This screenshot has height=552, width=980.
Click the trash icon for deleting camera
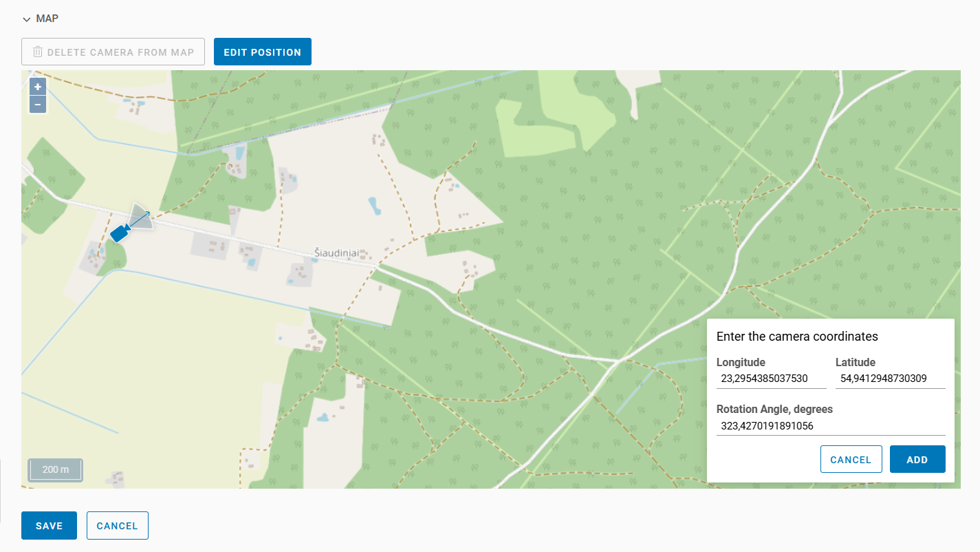point(38,52)
